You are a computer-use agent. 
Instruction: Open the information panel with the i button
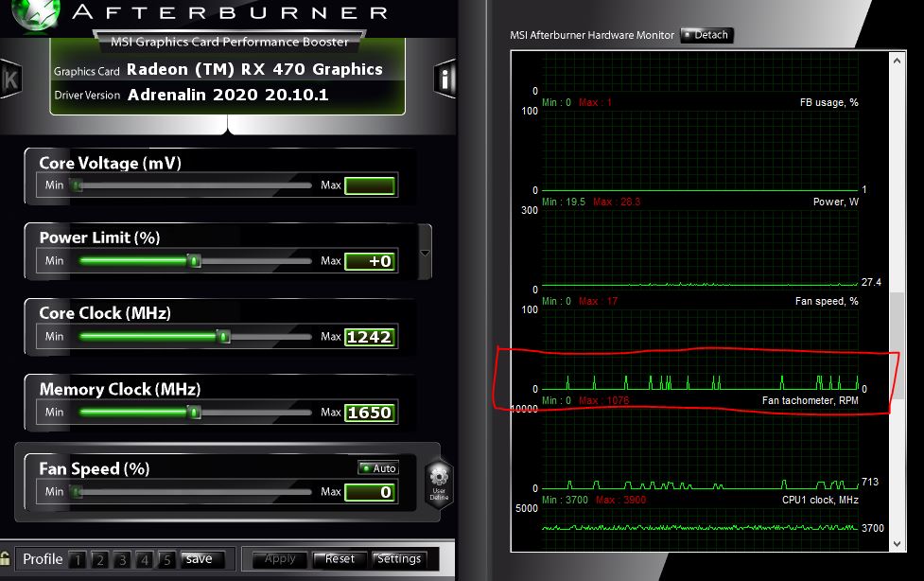[445, 79]
